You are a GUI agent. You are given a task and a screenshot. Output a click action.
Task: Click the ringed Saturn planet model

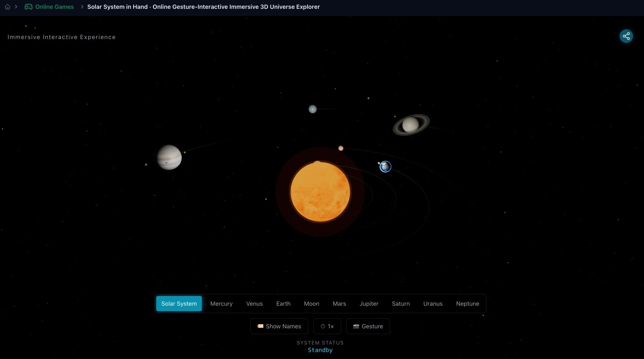click(x=411, y=125)
